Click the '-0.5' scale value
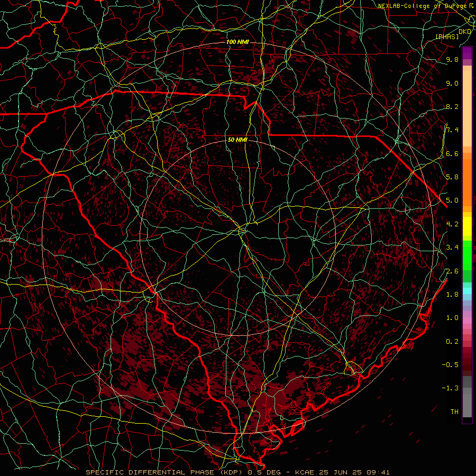Screen dimensions: 476x476 point(450,365)
